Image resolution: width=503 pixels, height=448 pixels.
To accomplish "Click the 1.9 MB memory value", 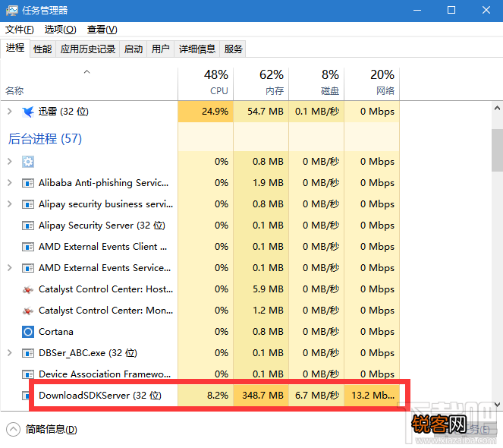I will 268,183.
